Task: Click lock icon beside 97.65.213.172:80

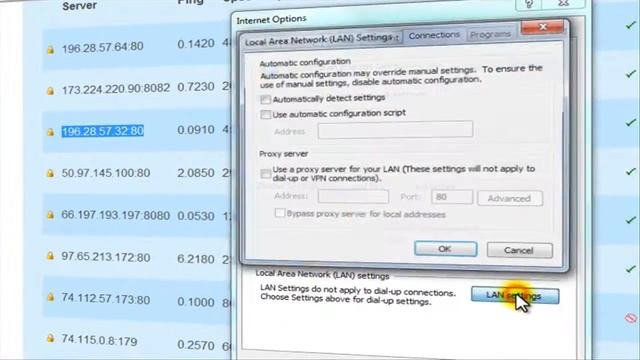Action: (51, 256)
